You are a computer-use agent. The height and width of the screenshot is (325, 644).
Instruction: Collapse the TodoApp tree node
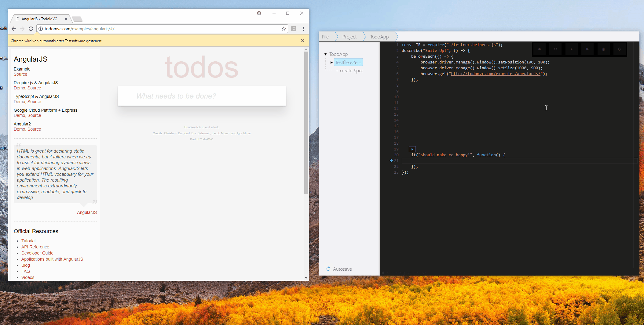coord(326,54)
